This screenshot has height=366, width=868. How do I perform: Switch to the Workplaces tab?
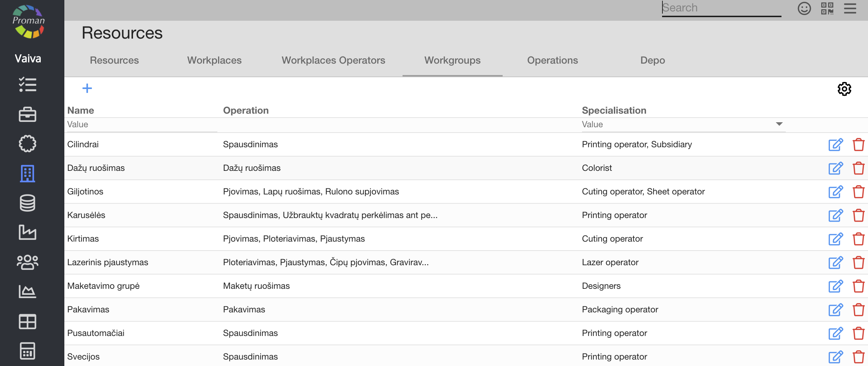[214, 60]
